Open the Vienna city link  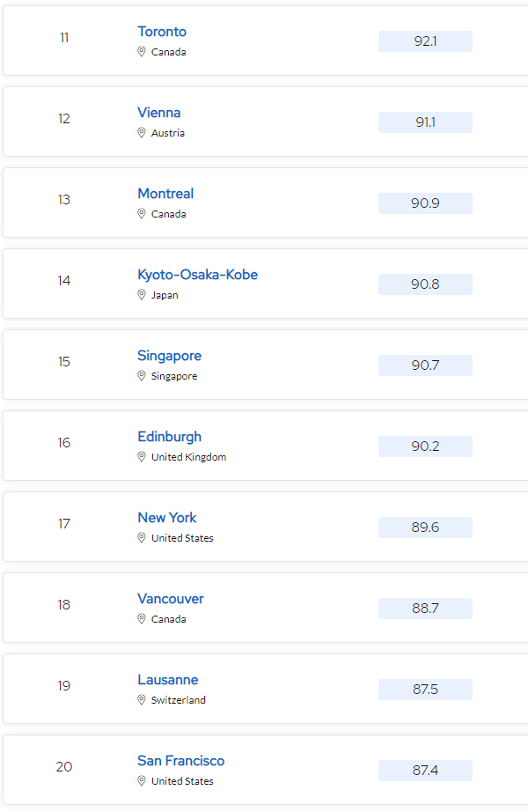point(159,113)
